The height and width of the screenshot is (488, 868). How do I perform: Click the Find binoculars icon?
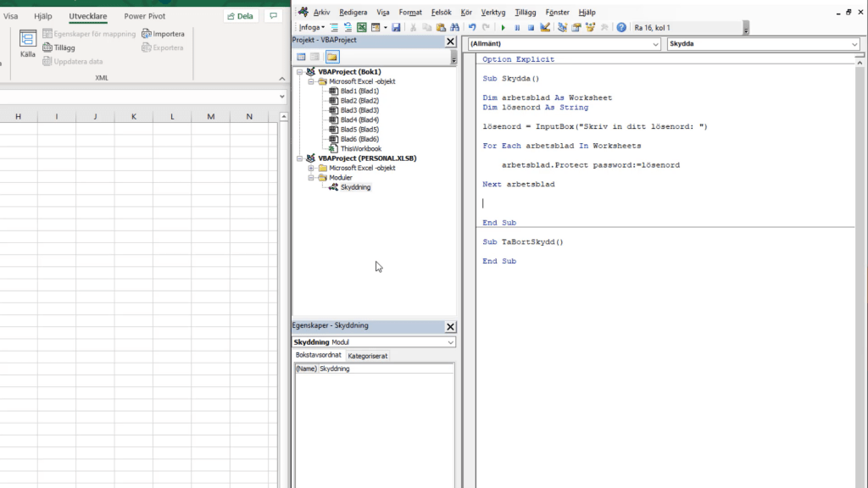pyautogui.click(x=454, y=28)
